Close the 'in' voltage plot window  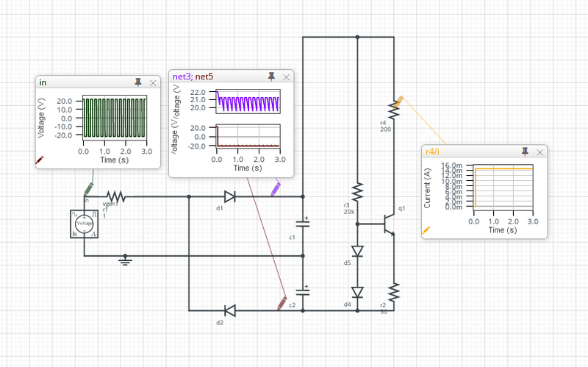click(153, 83)
